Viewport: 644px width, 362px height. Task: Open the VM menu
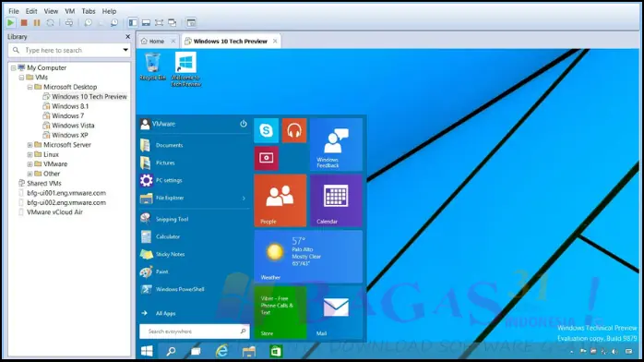pos(70,11)
